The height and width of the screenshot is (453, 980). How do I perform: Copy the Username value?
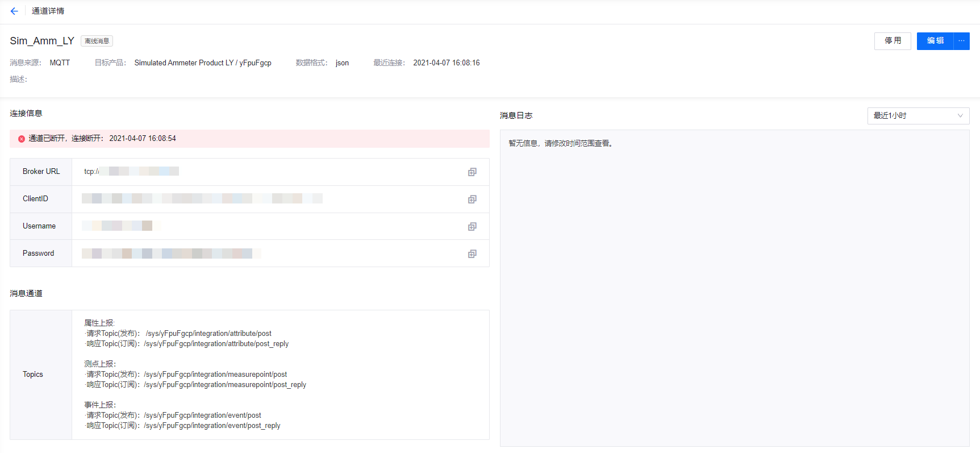click(x=472, y=226)
